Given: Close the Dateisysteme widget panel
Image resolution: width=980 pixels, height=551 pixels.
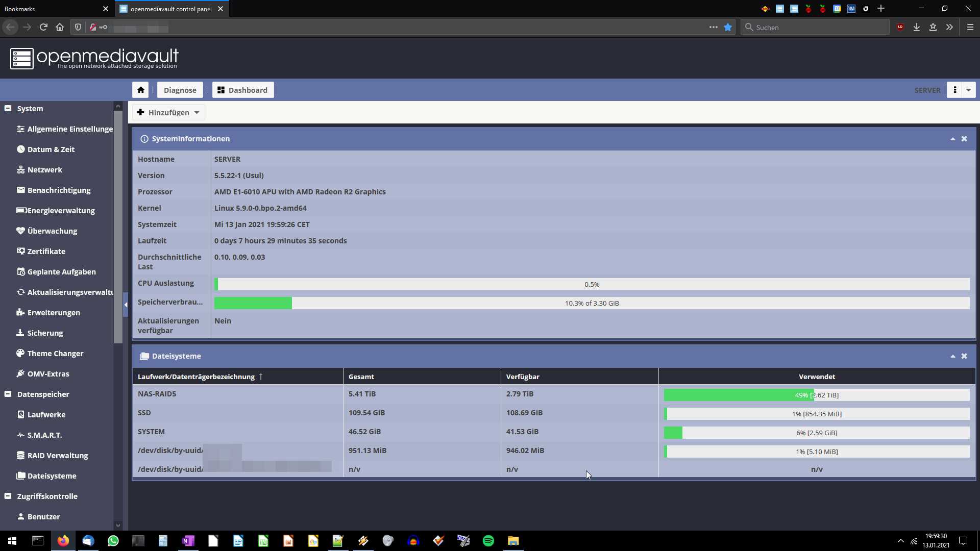Looking at the screenshot, I should coord(964,356).
